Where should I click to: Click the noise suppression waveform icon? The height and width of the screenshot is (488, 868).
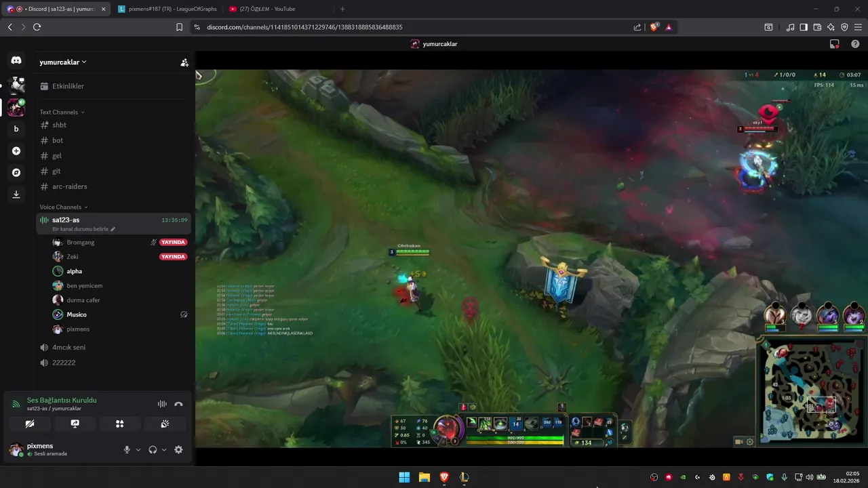tap(162, 404)
